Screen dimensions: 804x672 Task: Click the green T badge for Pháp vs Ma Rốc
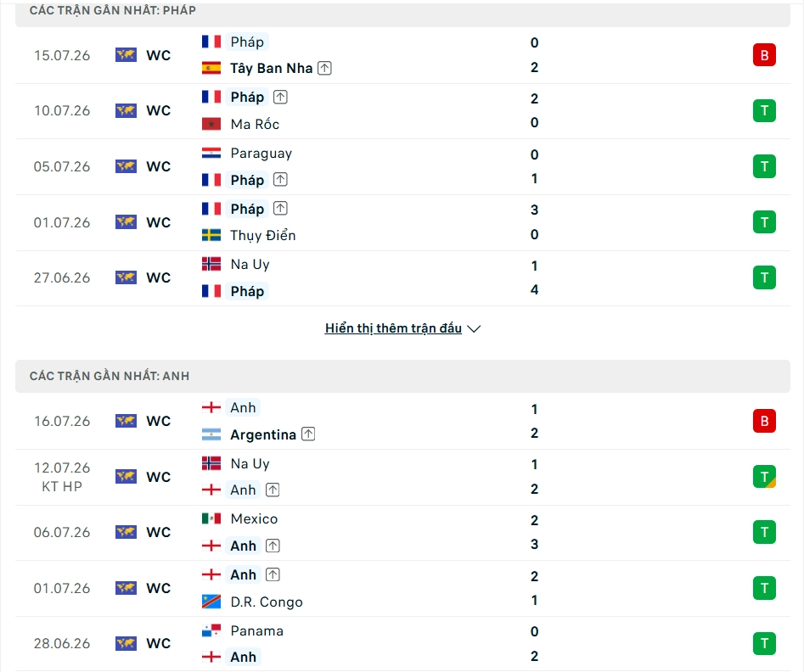tap(764, 110)
